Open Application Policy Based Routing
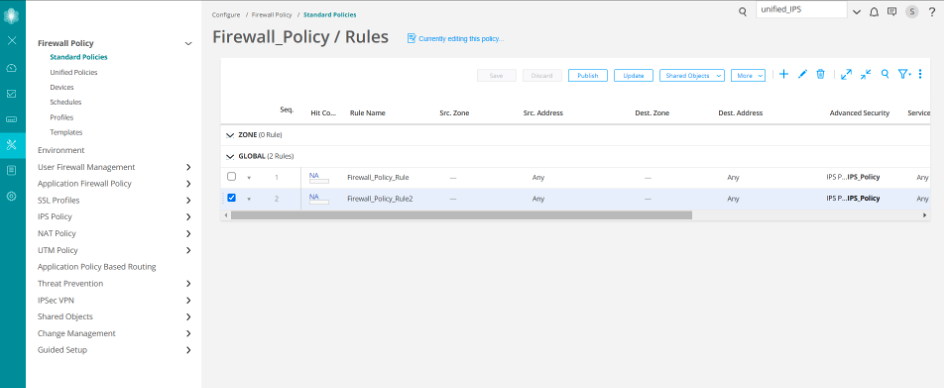 [96, 266]
